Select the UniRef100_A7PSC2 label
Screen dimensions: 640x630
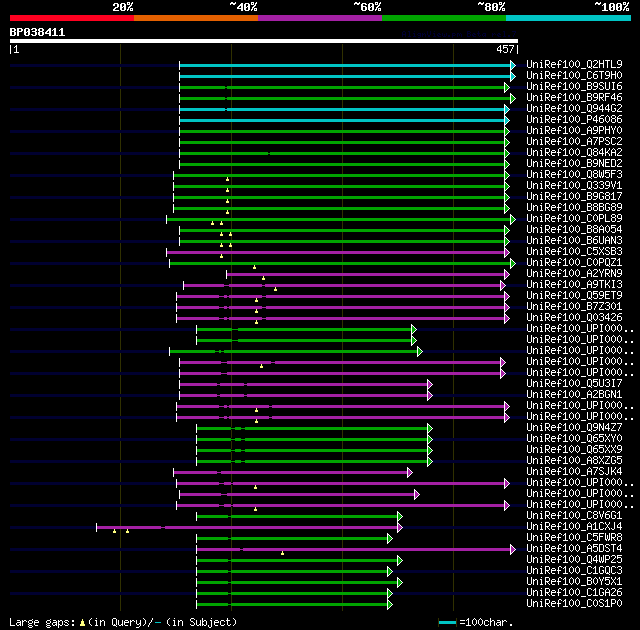[x=574, y=142]
